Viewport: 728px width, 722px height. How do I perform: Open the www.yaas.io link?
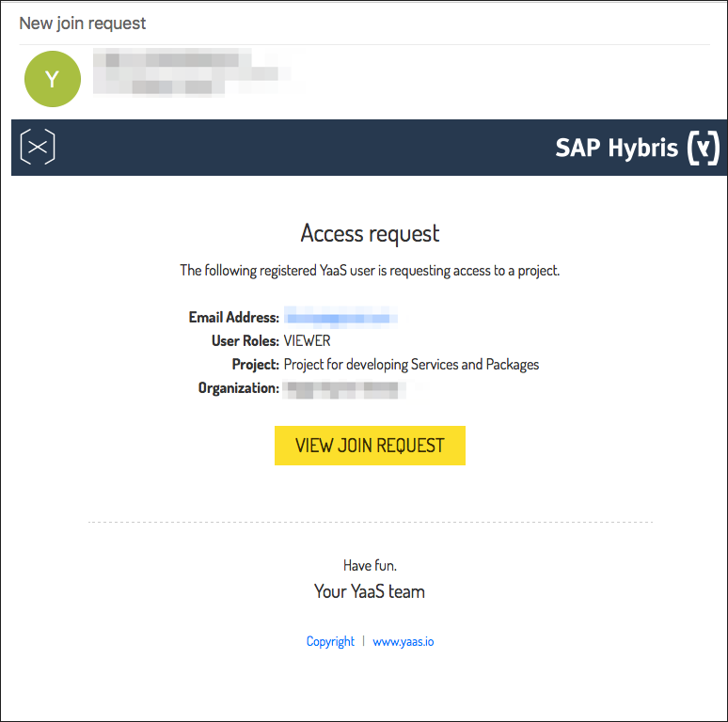pyautogui.click(x=403, y=641)
